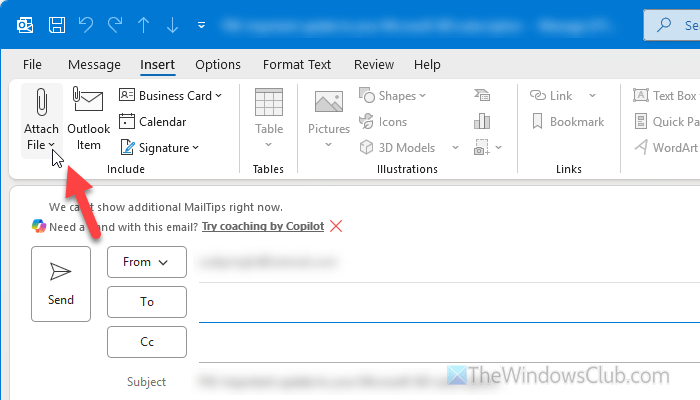Insert a SmartArt graphic
Viewport: 700px width, 400px height.
pyautogui.click(x=482, y=95)
